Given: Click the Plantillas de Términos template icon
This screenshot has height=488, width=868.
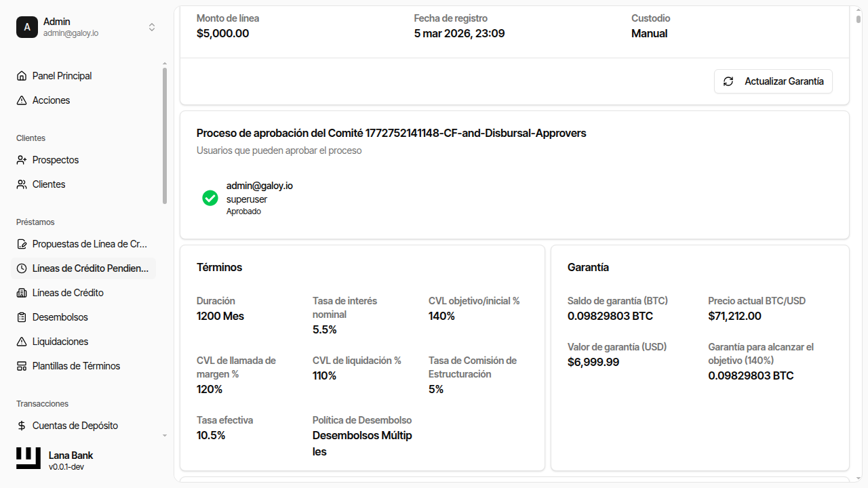Looking at the screenshot, I should 22,366.
